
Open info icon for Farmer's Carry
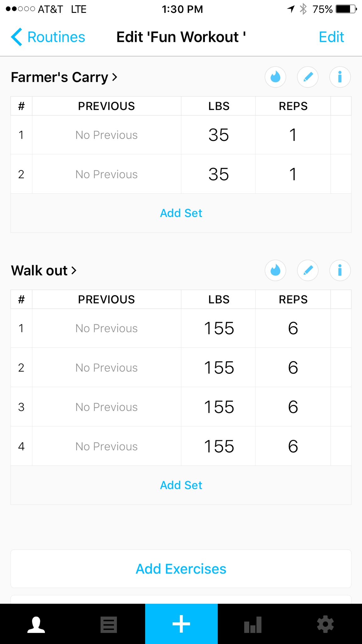(340, 77)
